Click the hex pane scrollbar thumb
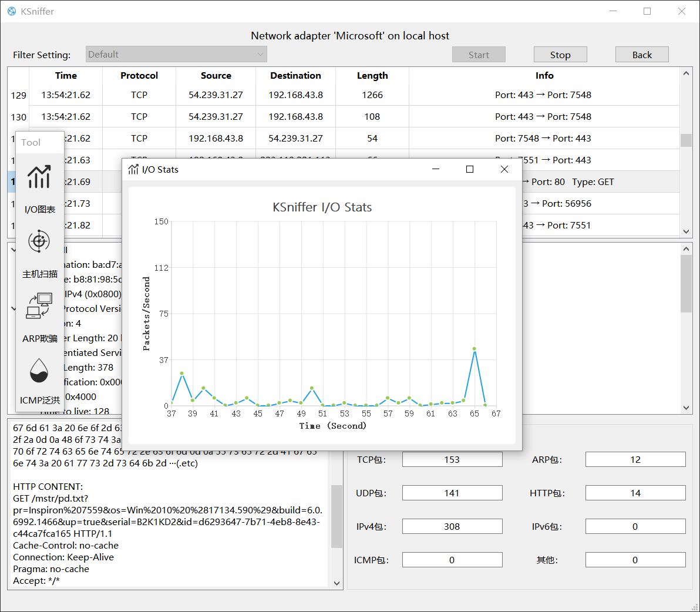This screenshot has width=700, height=612. (336, 516)
